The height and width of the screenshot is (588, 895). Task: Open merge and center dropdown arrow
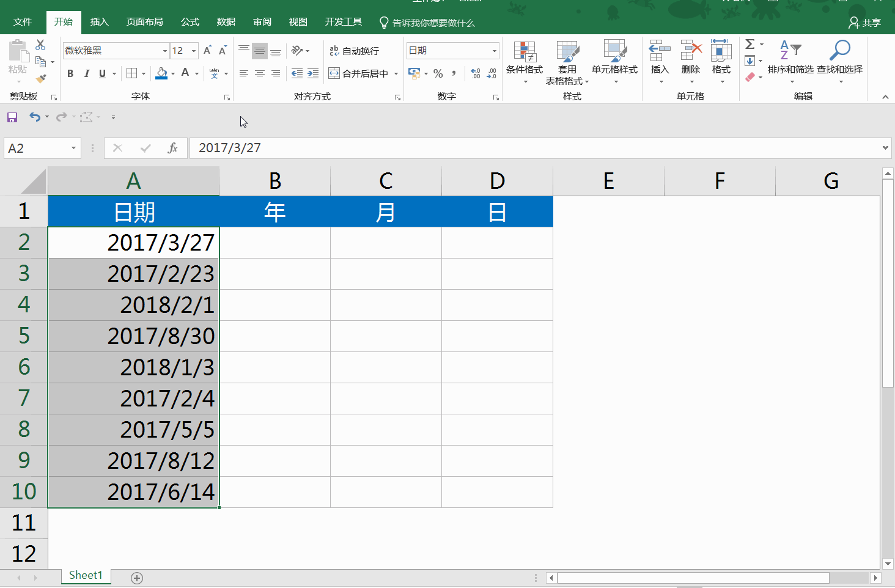tap(396, 74)
